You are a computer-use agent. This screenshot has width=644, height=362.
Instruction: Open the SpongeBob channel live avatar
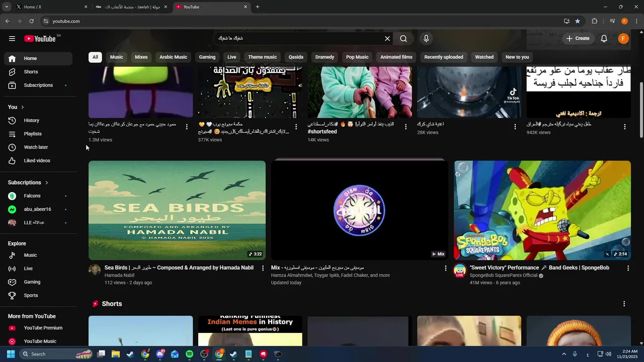coord(460,270)
